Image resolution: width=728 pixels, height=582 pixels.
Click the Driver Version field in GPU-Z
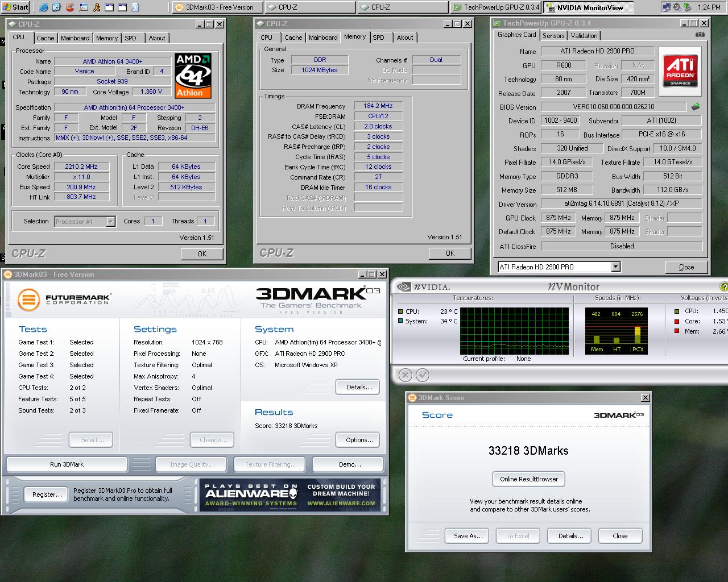621,203
